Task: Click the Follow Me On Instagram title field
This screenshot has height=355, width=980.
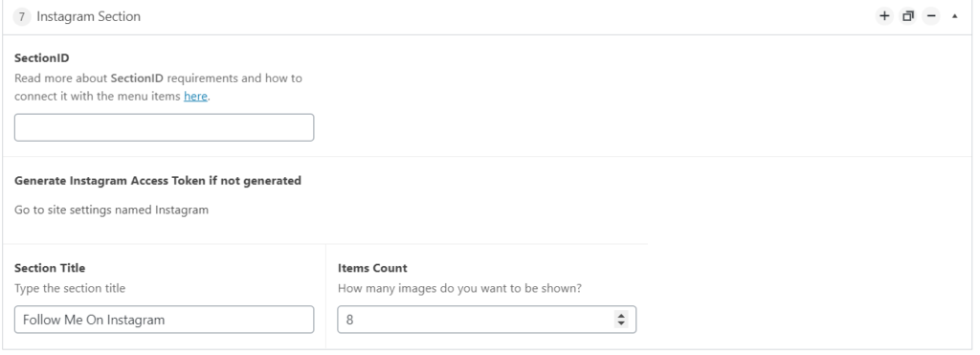Action: [164, 320]
